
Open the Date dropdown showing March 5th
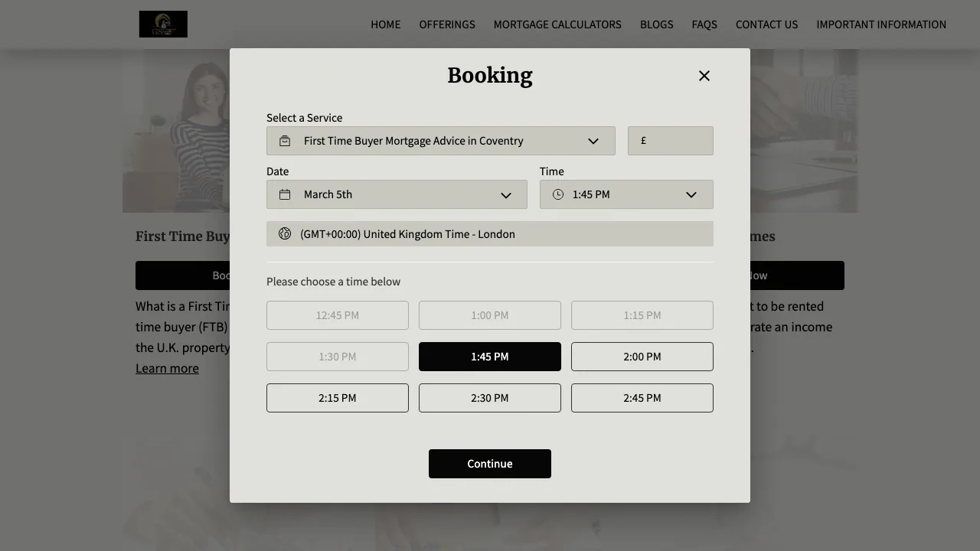pyautogui.click(x=397, y=194)
